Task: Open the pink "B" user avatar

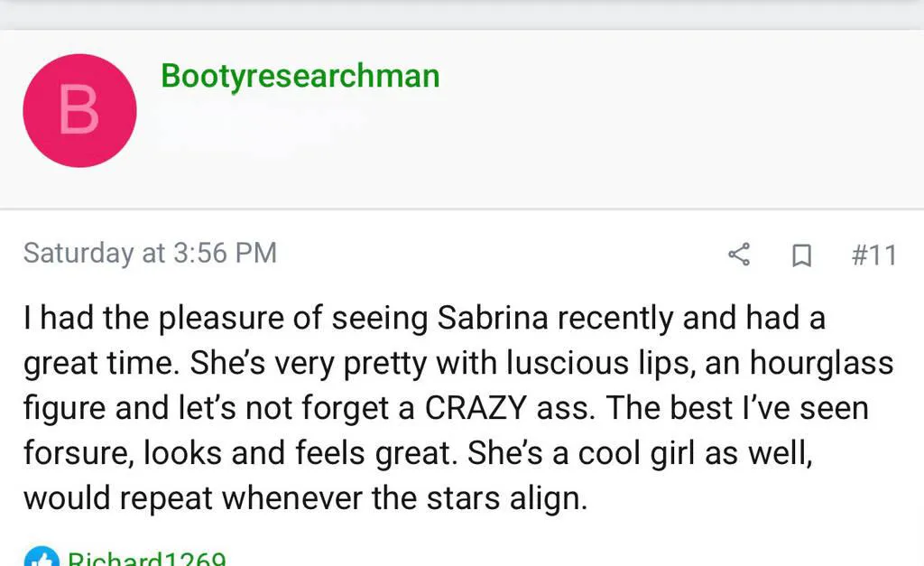Action: click(x=79, y=111)
